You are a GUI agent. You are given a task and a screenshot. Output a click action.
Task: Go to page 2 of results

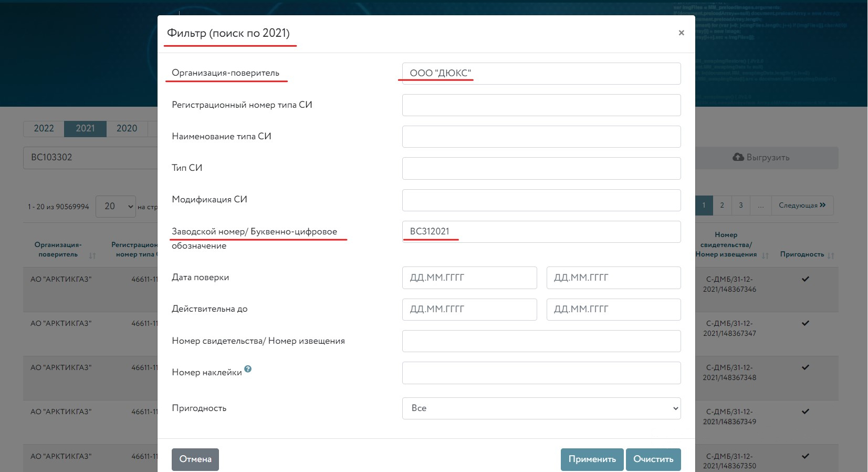[x=722, y=206]
